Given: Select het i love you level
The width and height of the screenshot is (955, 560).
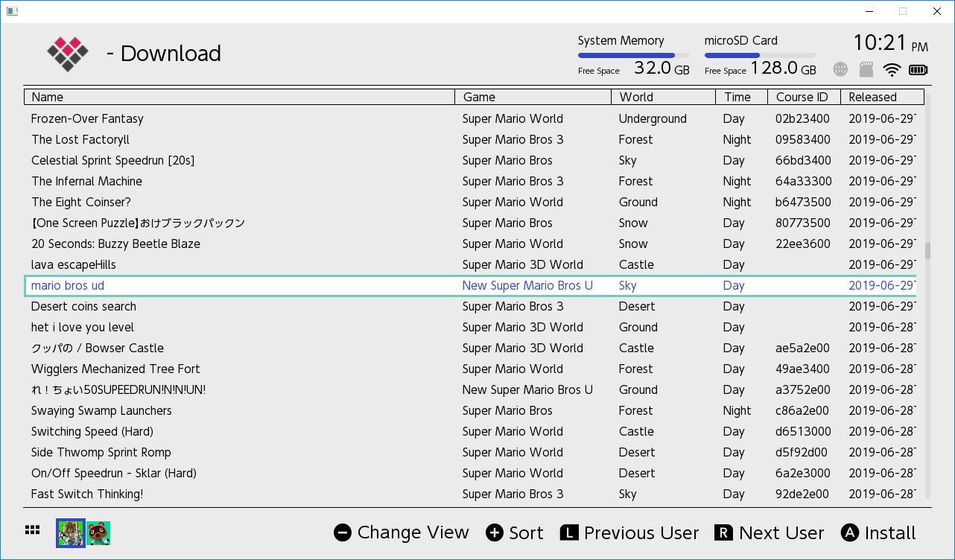Looking at the screenshot, I should pyautogui.click(x=470, y=327).
